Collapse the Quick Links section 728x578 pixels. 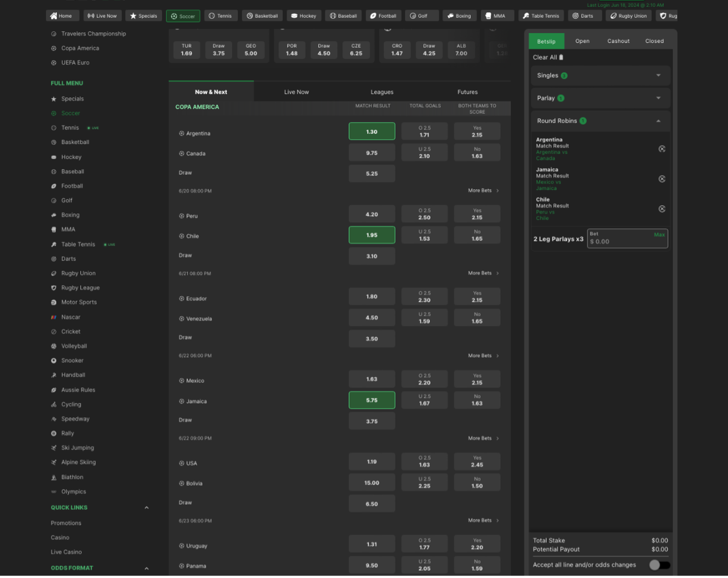[147, 508]
